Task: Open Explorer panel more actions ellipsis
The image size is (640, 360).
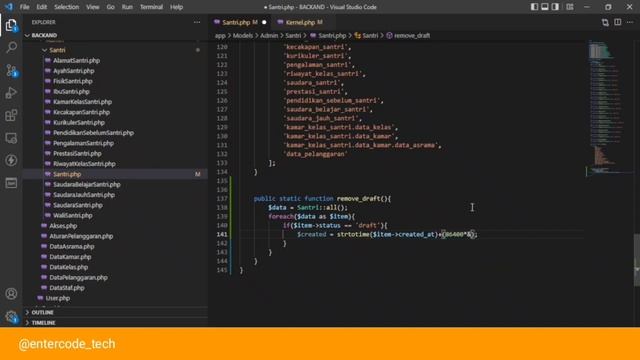Action: [x=197, y=22]
